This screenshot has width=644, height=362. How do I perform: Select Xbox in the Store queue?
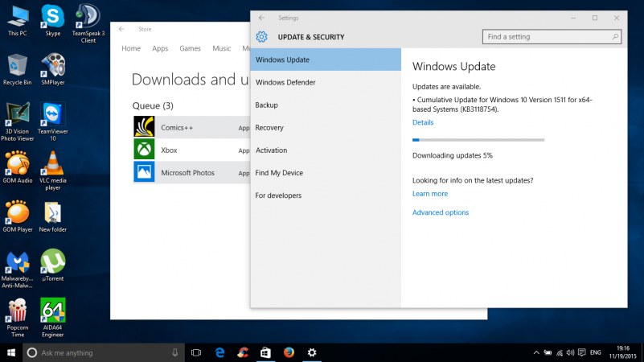pos(192,150)
